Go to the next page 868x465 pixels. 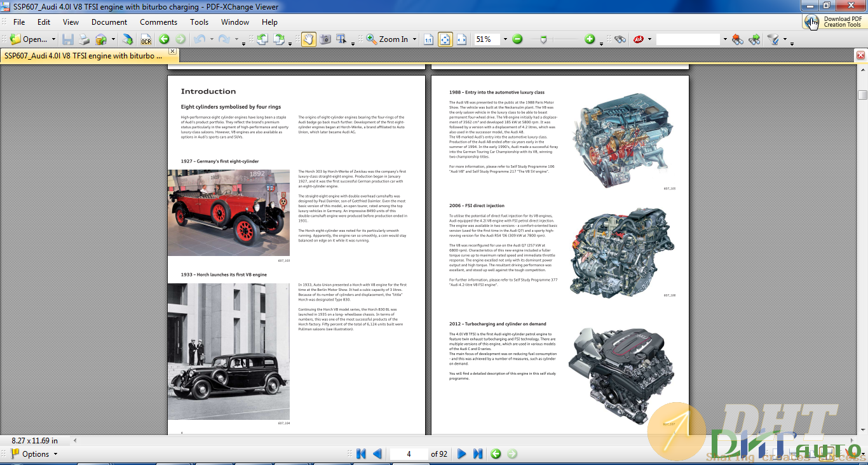462,454
